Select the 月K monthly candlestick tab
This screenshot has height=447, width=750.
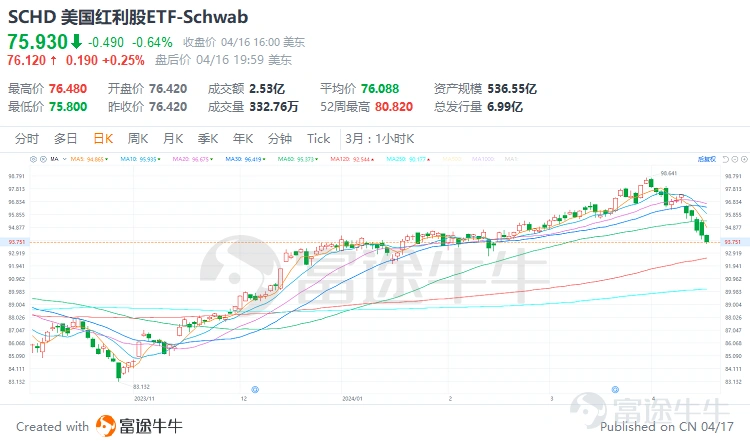[173, 139]
